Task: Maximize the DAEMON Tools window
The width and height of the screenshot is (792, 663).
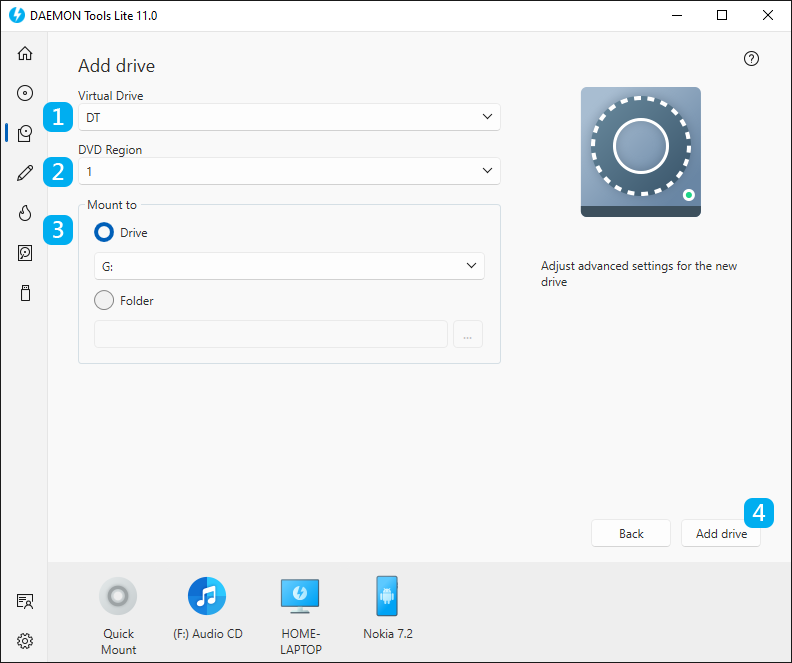Action: pos(722,15)
